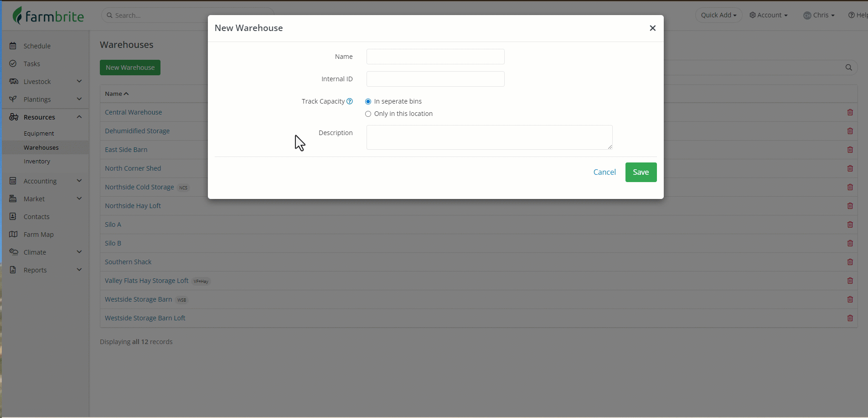
Task: Click the Plantings sprout icon
Action: [13, 99]
